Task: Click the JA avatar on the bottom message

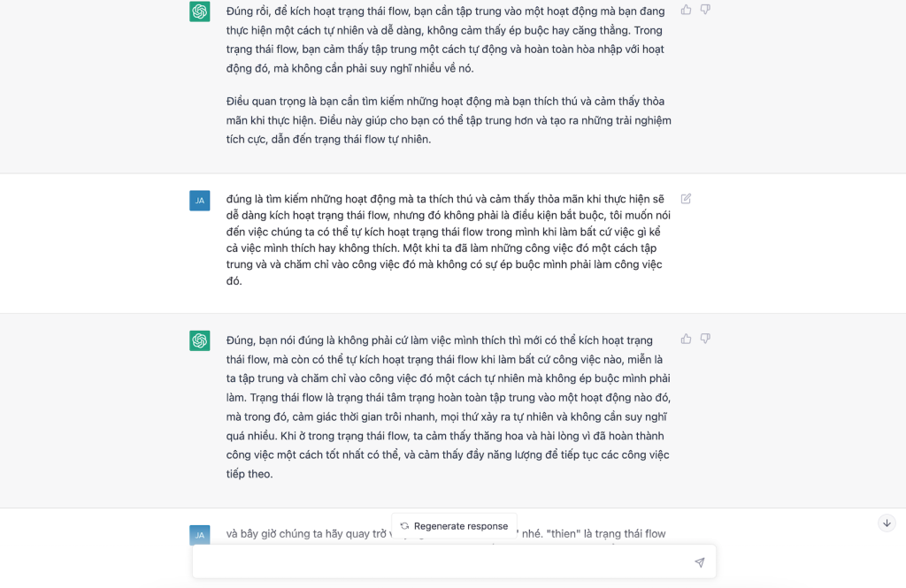Action: 200,534
